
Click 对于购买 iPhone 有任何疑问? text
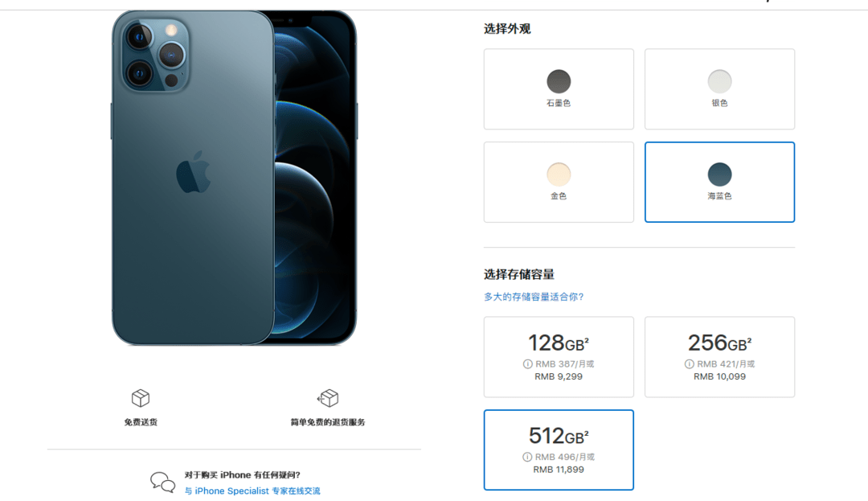[x=243, y=475]
